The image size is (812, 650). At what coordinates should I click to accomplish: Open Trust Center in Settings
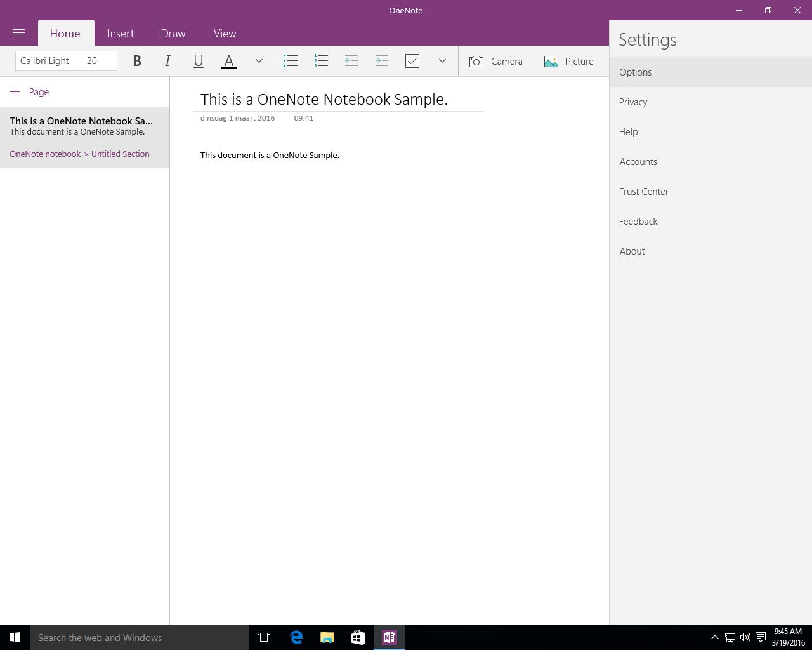[710, 191]
